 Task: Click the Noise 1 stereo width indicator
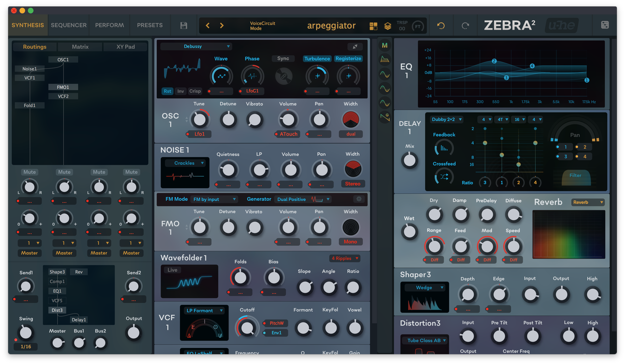tap(353, 169)
